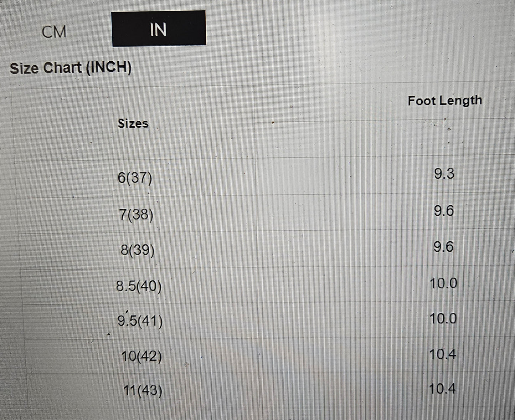Click the 10.0 value for size 9.5(41)

pos(443,318)
